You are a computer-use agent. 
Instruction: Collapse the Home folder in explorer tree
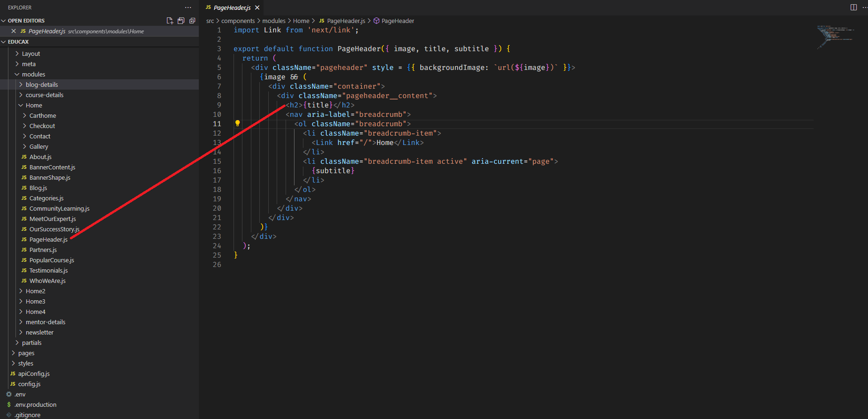click(34, 105)
